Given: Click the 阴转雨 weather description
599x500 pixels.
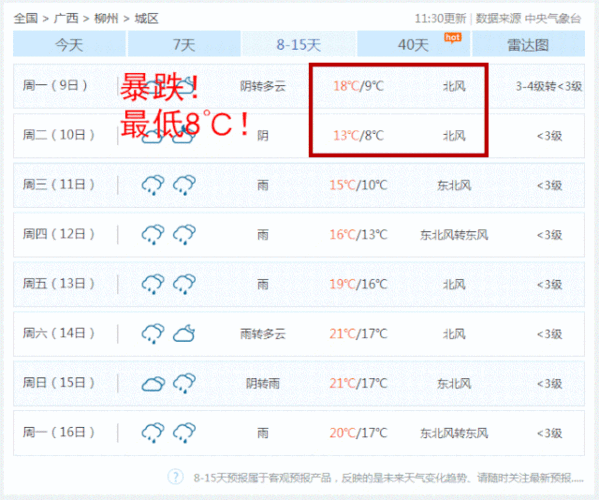Looking at the screenshot, I should tap(263, 383).
